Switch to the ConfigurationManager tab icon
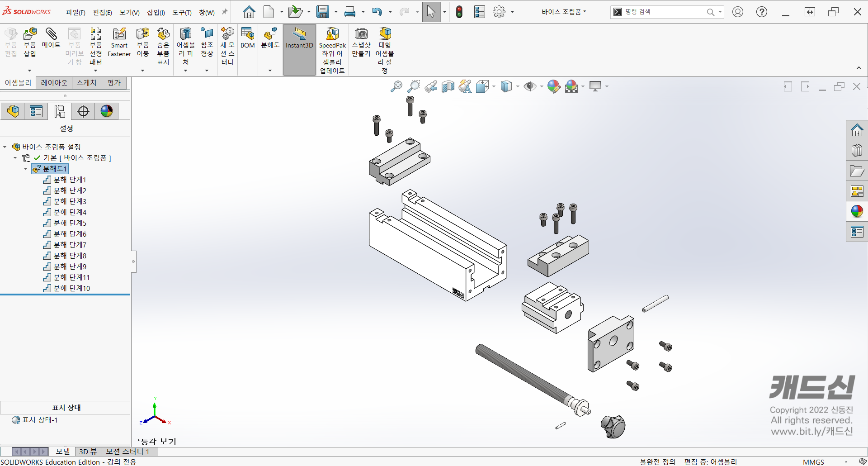Viewport: 868px width, 466px height. point(60,111)
